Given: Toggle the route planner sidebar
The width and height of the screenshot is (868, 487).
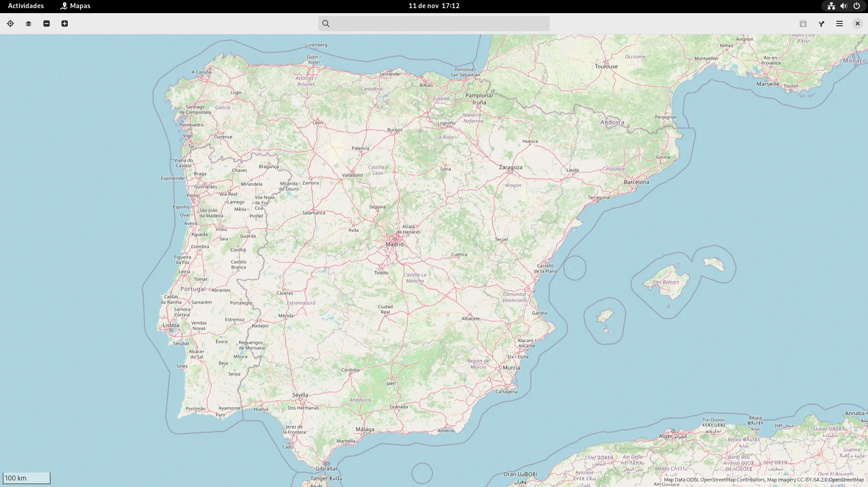Looking at the screenshot, I should pyautogui.click(x=821, y=24).
